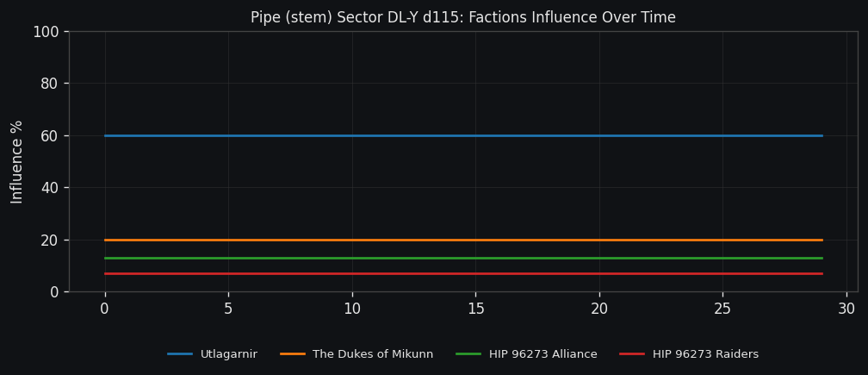Toggle The Dukes of Mikunn legend entry
Image resolution: width=868 pixels, height=375 pixels.
point(372,354)
